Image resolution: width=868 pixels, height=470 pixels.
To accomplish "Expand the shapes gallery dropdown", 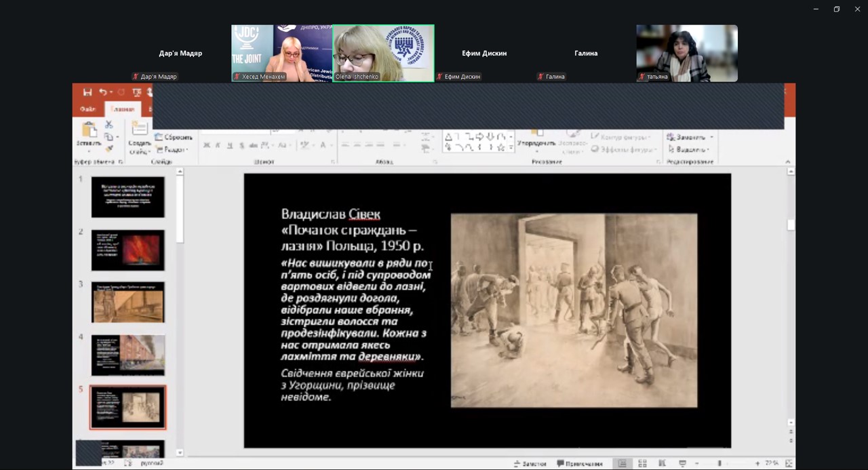I will (x=510, y=148).
